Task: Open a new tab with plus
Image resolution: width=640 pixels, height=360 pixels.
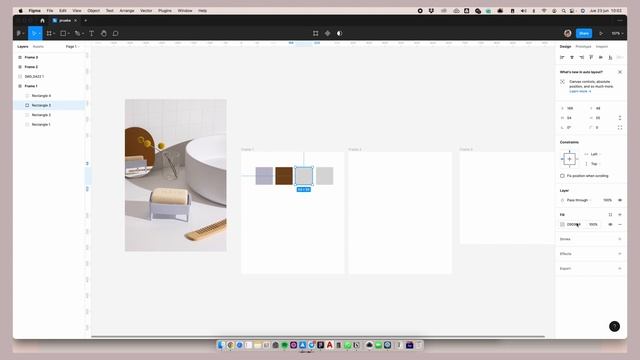Action: pyautogui.click(x=86, y=20)
